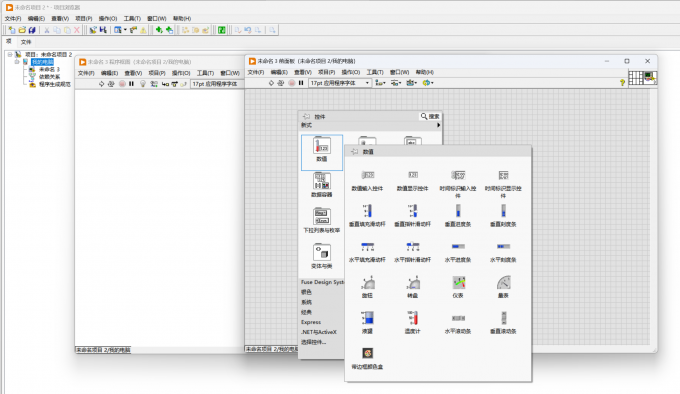Open Distribute Objects dropdown on front panel

tap(396, 83)
